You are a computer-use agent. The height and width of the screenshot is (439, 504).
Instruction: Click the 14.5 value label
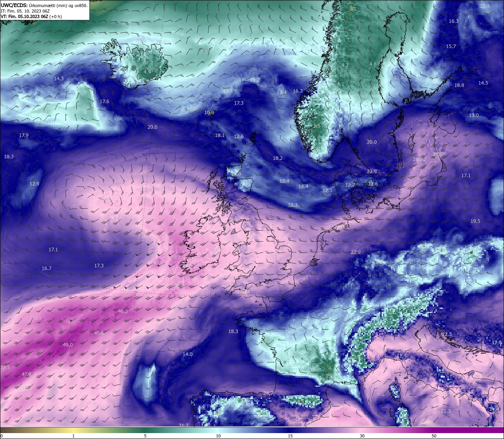pyautogui.click(x=483, y=83)
